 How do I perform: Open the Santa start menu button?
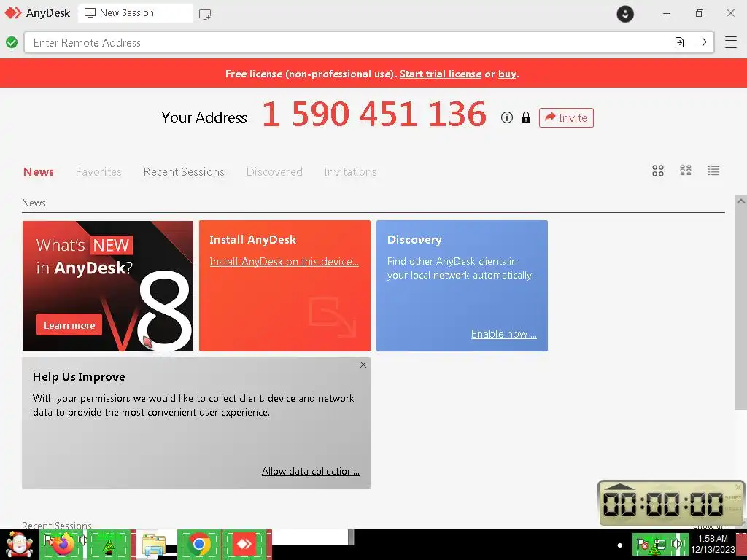point(18,545)
